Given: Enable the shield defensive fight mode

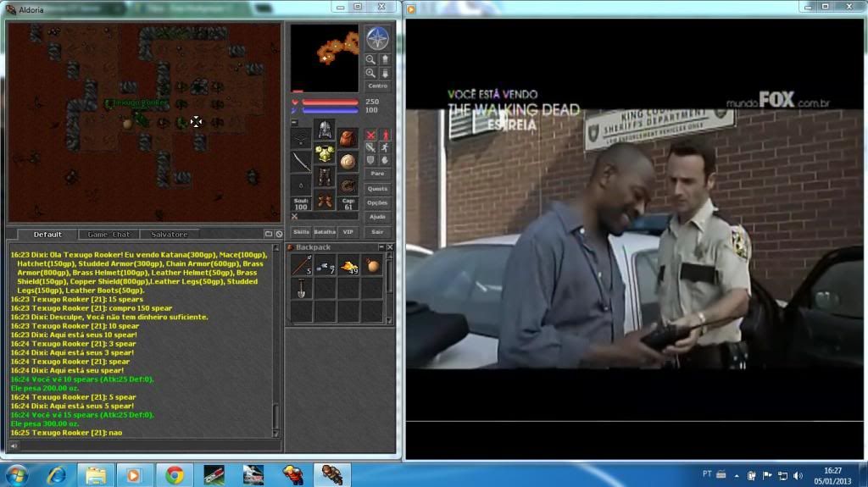Looking at the screenshot, I should click(x=370, y=160).
